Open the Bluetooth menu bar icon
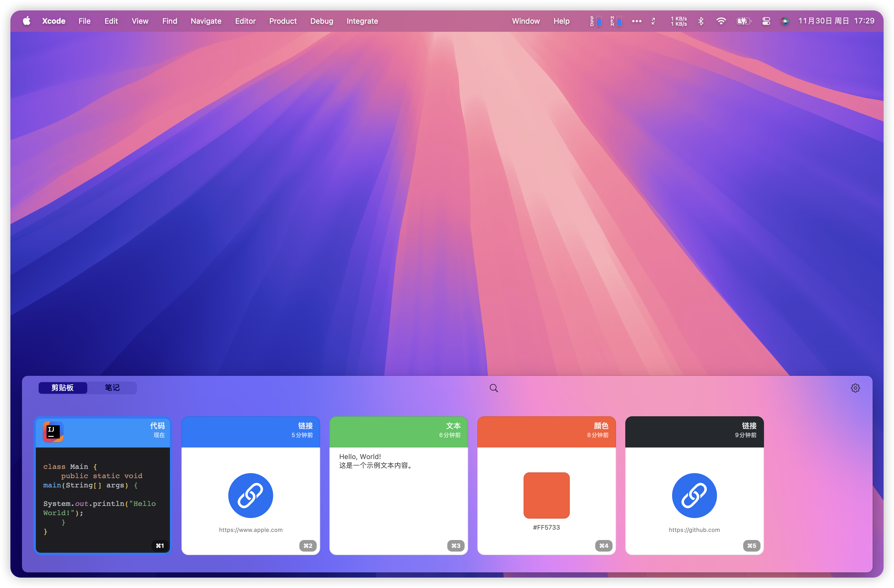Viewport: 894px width, 588px height. 700,21
